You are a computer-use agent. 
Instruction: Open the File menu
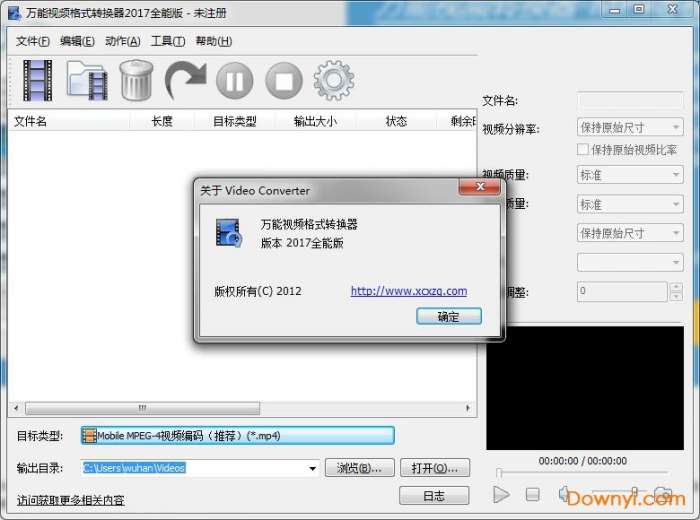pyautogui.click(x=33, y=42)
